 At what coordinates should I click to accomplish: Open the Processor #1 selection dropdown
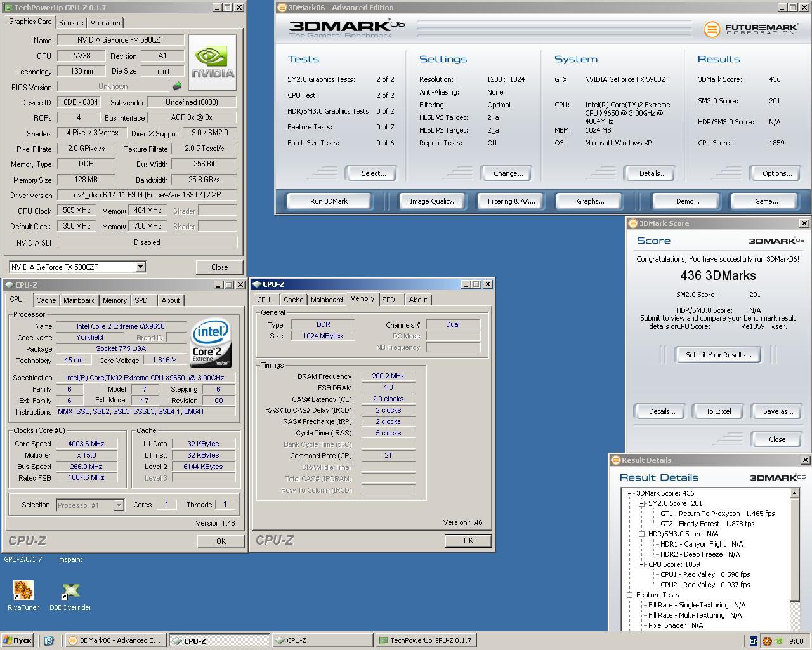coord(119,505)
